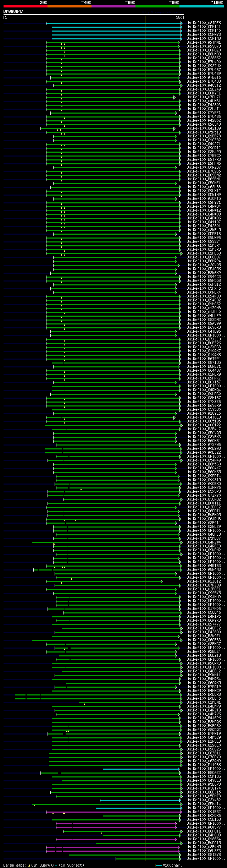Screen dimensions: 227x868
Task: Open hit UniRef100_C5M140
Action: [204, 31]
